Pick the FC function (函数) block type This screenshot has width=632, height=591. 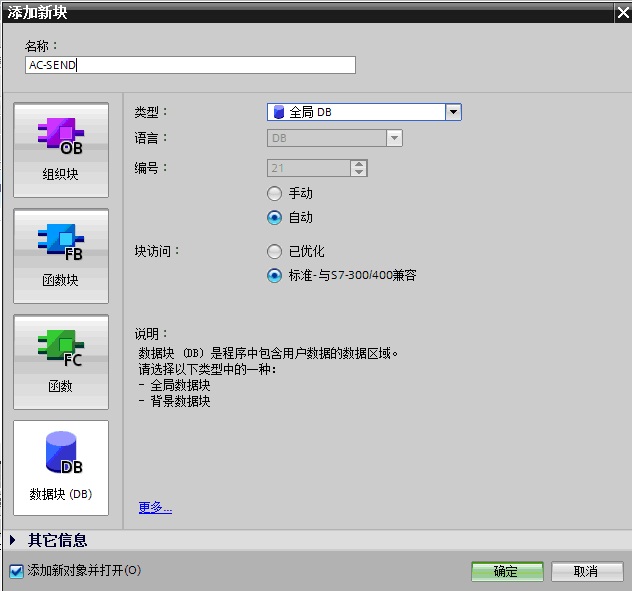click(61, 362)
